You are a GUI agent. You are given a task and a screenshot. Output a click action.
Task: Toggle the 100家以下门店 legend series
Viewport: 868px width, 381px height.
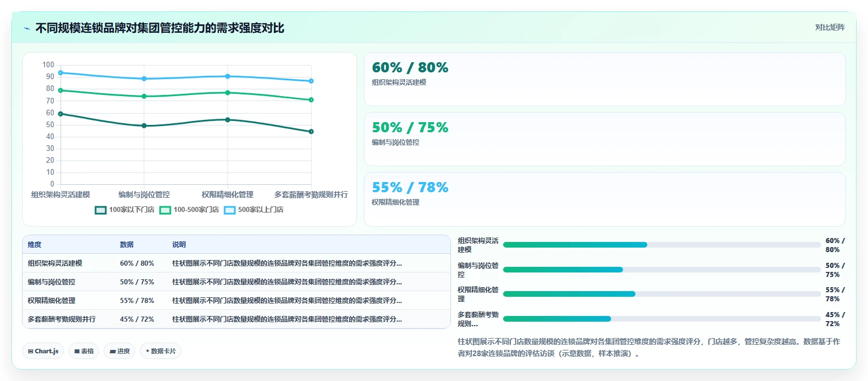click(x=124, y=210)
